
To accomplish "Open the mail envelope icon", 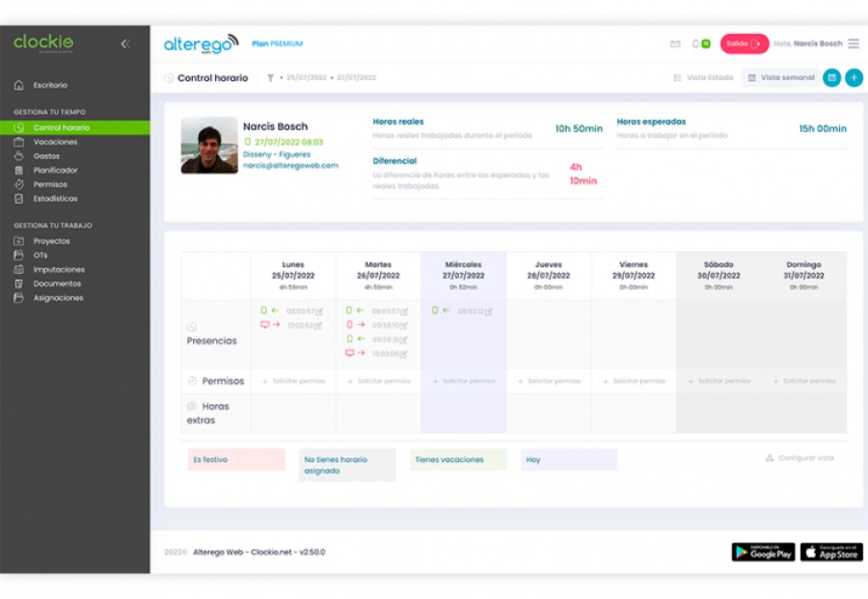I will point(675,44).
